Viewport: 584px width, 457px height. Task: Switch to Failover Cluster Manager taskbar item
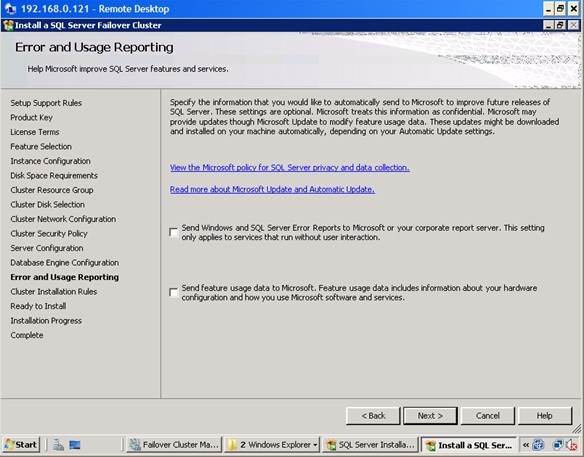point(174,445)
